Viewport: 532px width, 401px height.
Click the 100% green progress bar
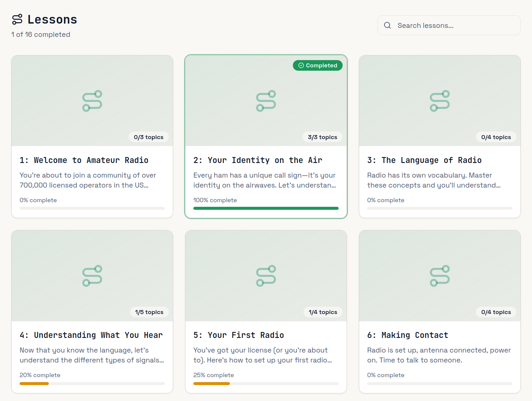tap(266, 208)
